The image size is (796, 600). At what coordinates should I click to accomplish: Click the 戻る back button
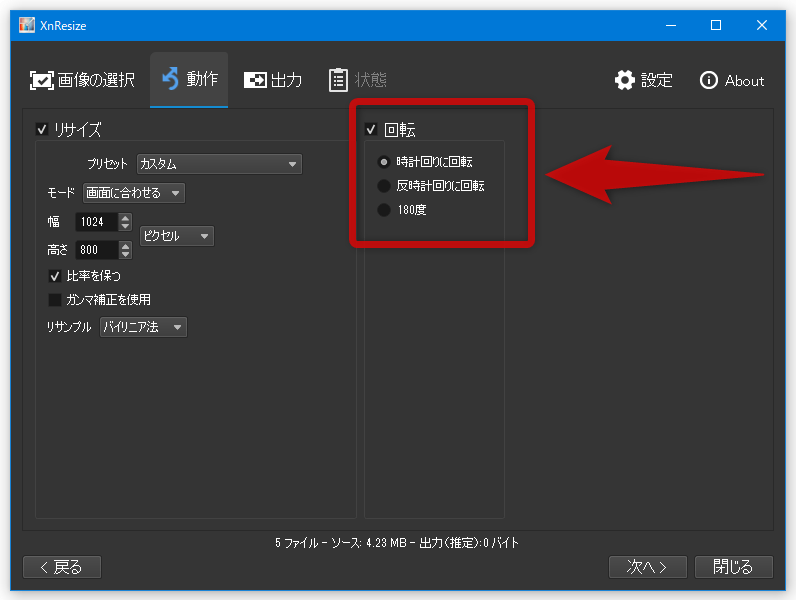coord(62,567)
